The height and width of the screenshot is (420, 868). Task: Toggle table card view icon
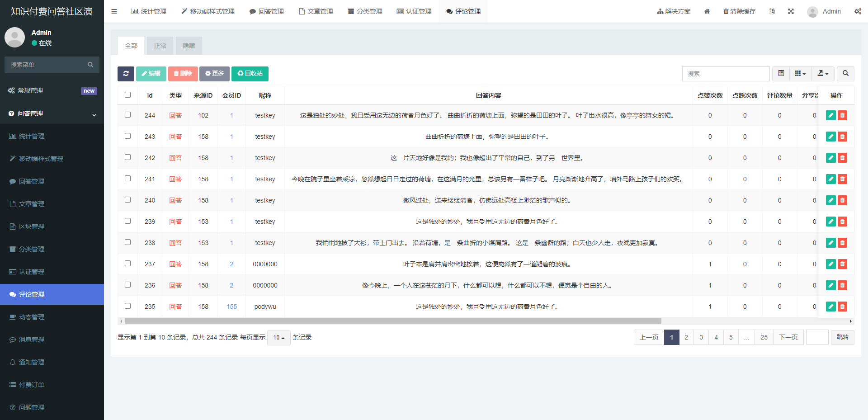pos(781,74)
